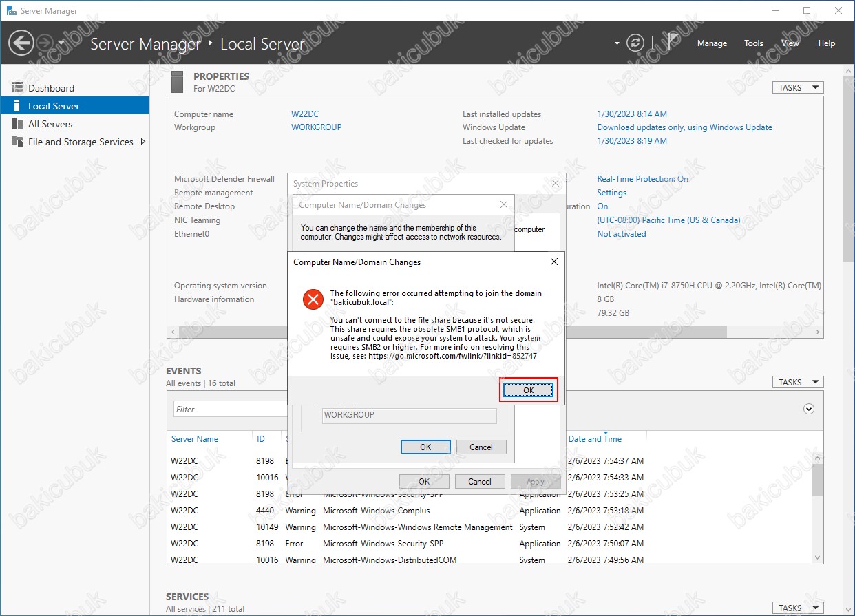Click the last installed updates 8:14 AM link

click(x=632, y=114)
